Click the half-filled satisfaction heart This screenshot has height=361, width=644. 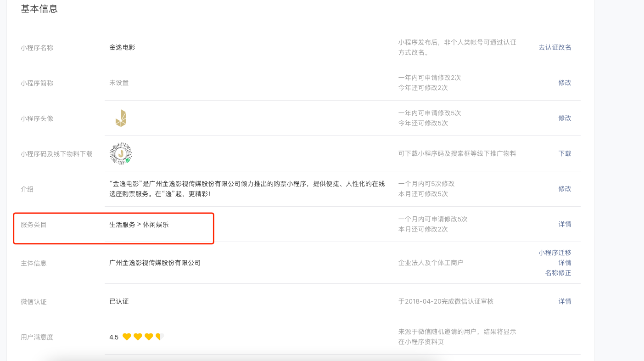[160, 337]
